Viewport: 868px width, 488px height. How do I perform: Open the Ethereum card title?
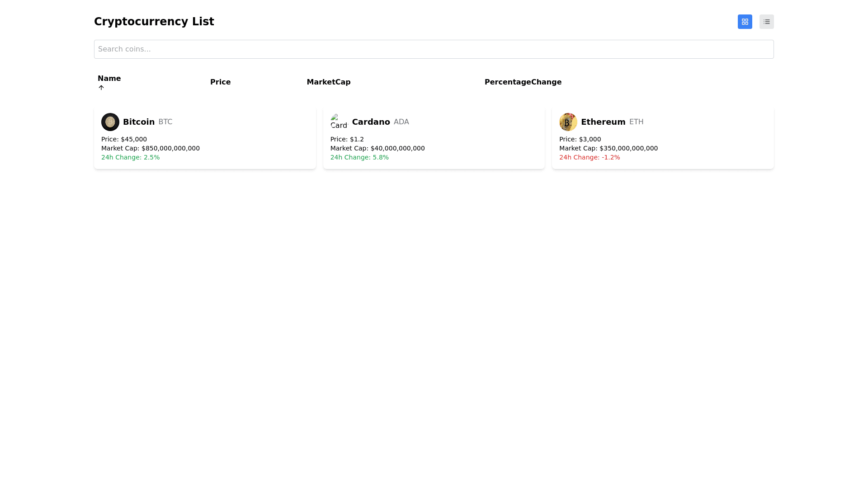click(603, 122)
